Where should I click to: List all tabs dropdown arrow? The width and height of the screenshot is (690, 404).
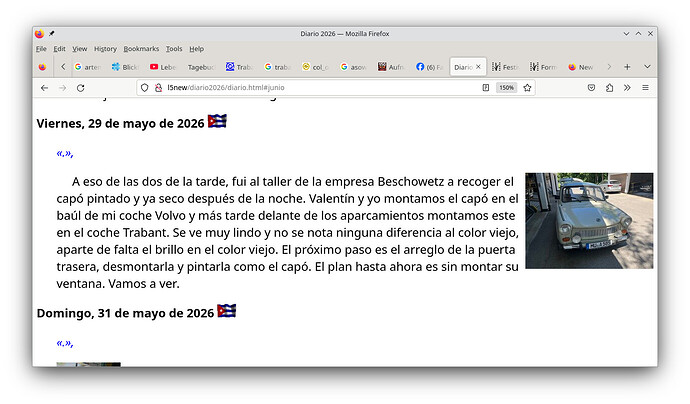(x=647, y=67)
